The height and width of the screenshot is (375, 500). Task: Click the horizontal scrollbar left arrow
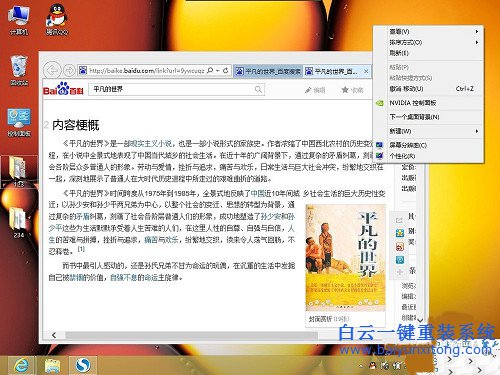(x=54, y=335)
